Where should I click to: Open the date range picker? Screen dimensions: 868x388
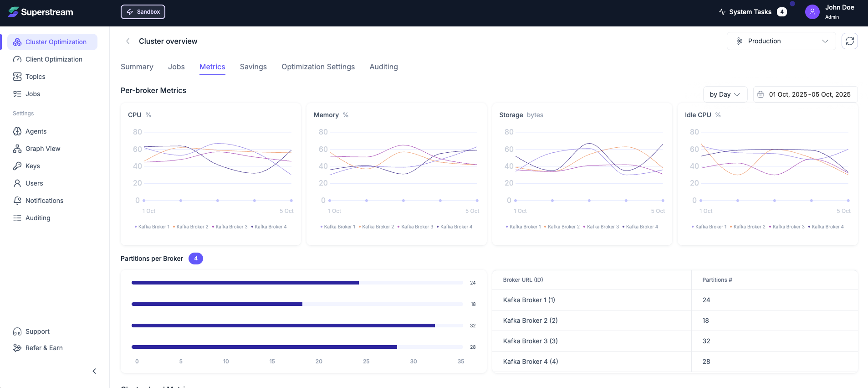click(x=805, y=94)
